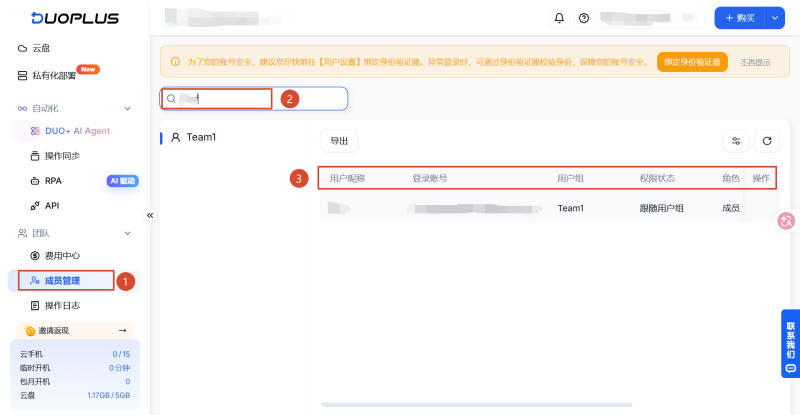Open the notification bell icon
Viewport: 800px width, 415px height.
(x=559, y=18)
